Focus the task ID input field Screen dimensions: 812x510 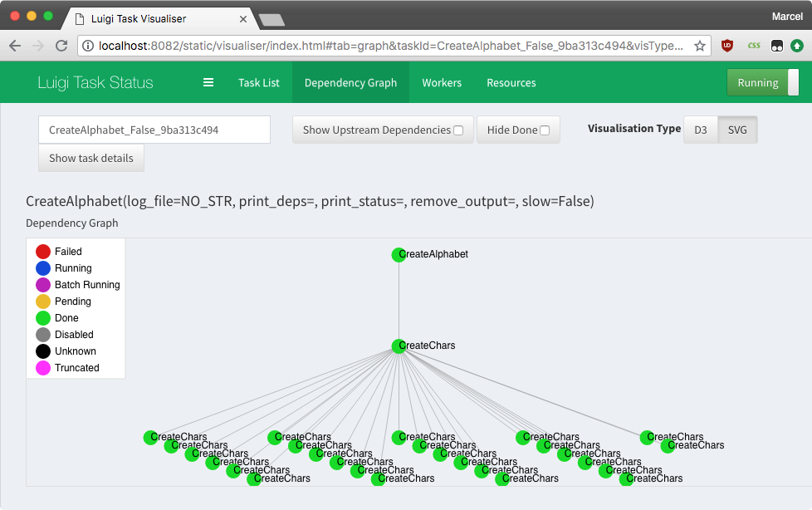(x=154, y=130)
